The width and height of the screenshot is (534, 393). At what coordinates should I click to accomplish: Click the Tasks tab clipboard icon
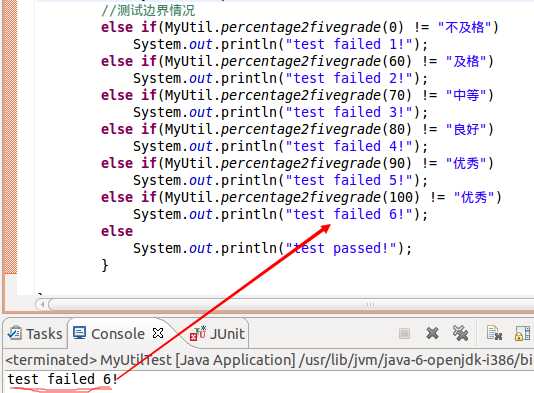click(x=15, y=333)
